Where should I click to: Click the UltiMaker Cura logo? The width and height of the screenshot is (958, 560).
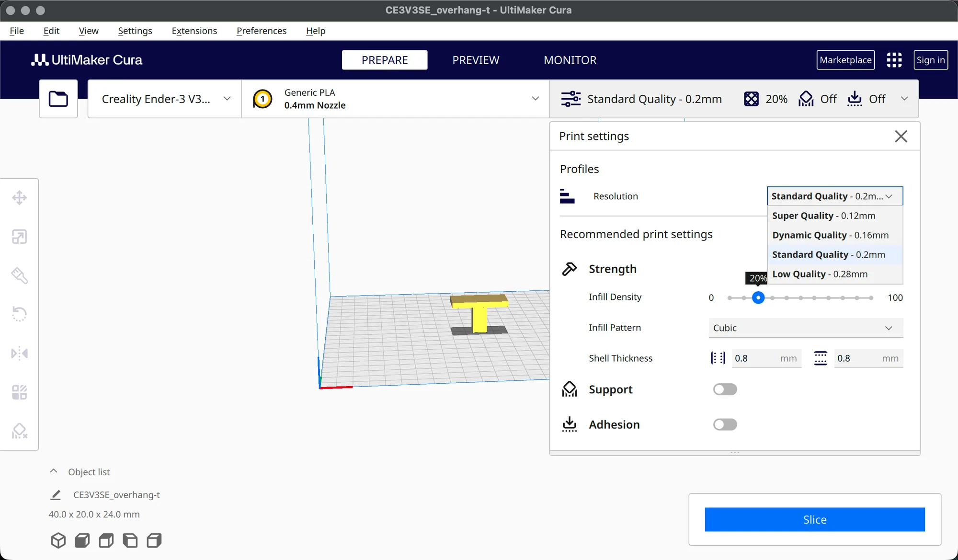pos(87,60)
